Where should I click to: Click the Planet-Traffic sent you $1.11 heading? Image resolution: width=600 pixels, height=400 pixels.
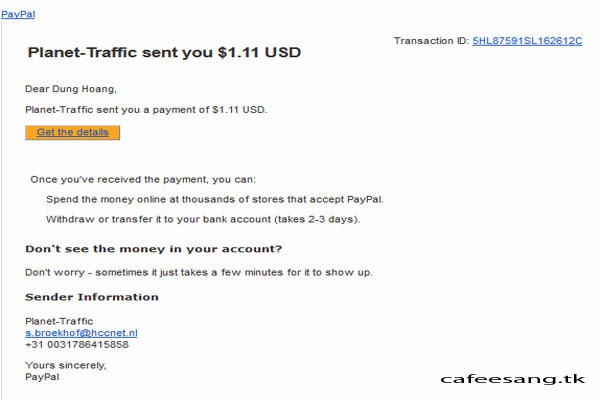(x=164, y=52)
